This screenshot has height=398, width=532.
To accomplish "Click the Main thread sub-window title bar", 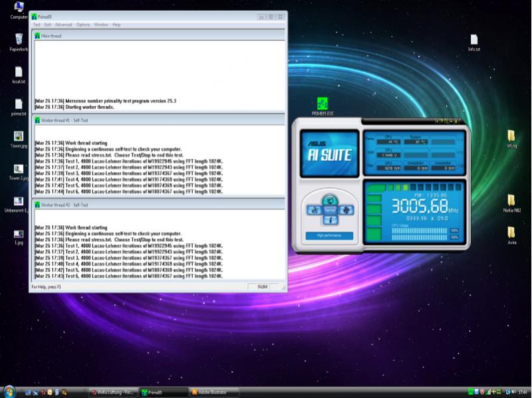I will (158, 36).
